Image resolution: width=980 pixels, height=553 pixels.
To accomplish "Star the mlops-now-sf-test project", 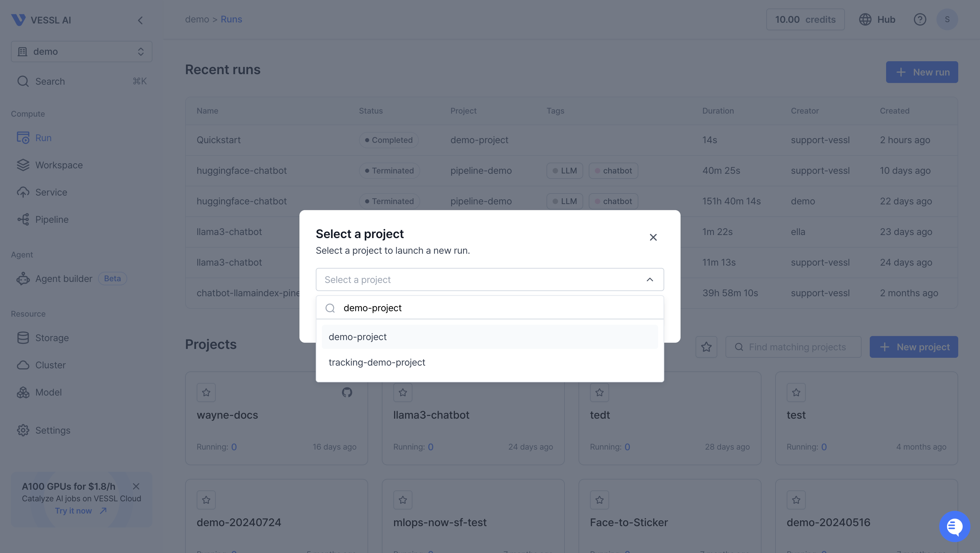I will coord(403,500).
